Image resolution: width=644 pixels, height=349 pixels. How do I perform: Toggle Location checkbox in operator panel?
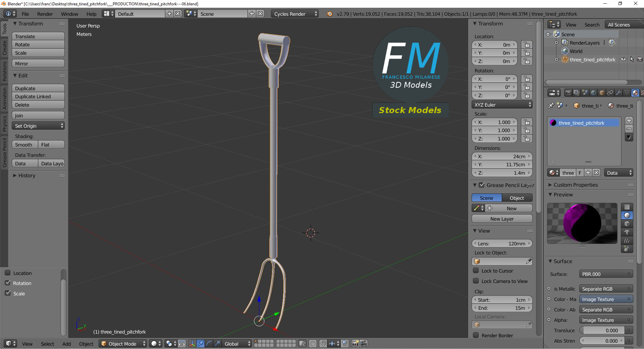pos(8,273)
